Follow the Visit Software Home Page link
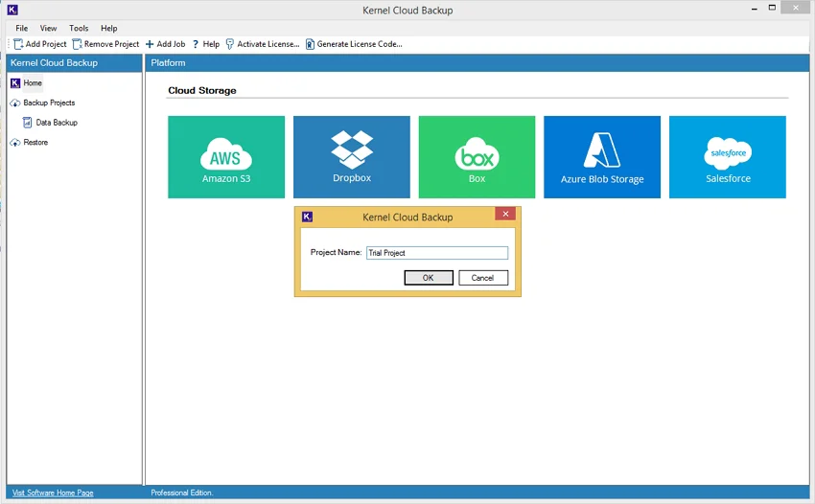The height and width of the screenshot is (504, 815). point(53,493)
